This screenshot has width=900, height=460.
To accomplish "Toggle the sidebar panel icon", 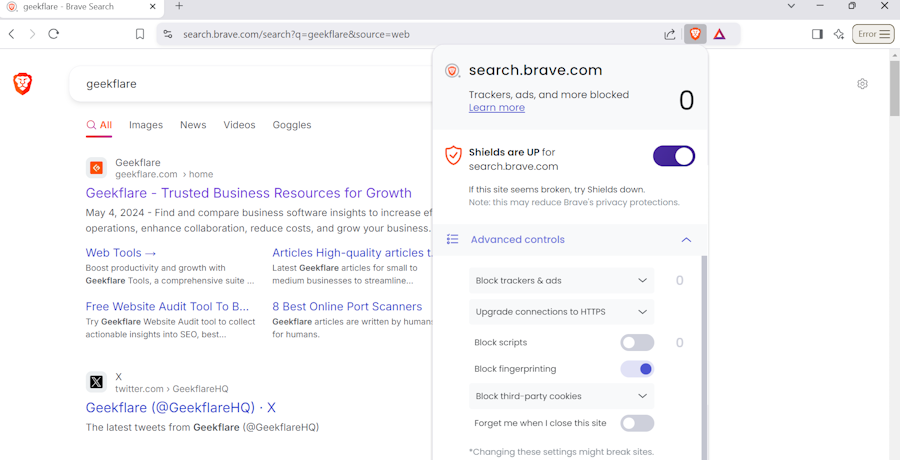I will click(817, 34).
